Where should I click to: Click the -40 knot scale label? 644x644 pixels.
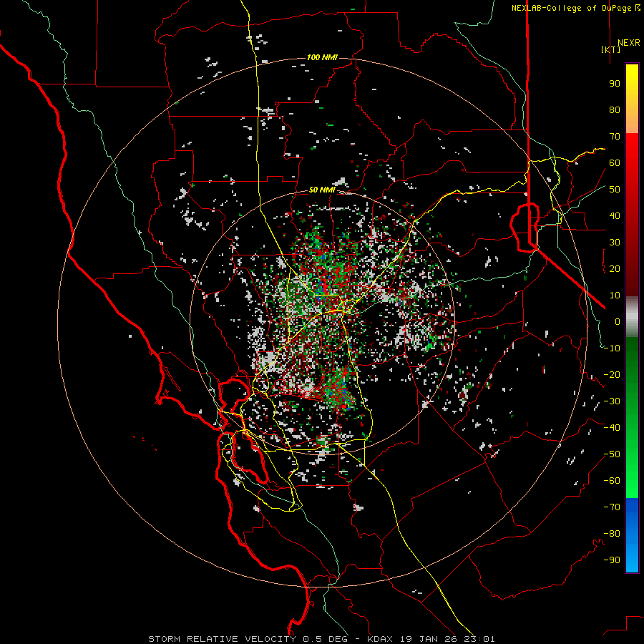(x=612, y=428)
